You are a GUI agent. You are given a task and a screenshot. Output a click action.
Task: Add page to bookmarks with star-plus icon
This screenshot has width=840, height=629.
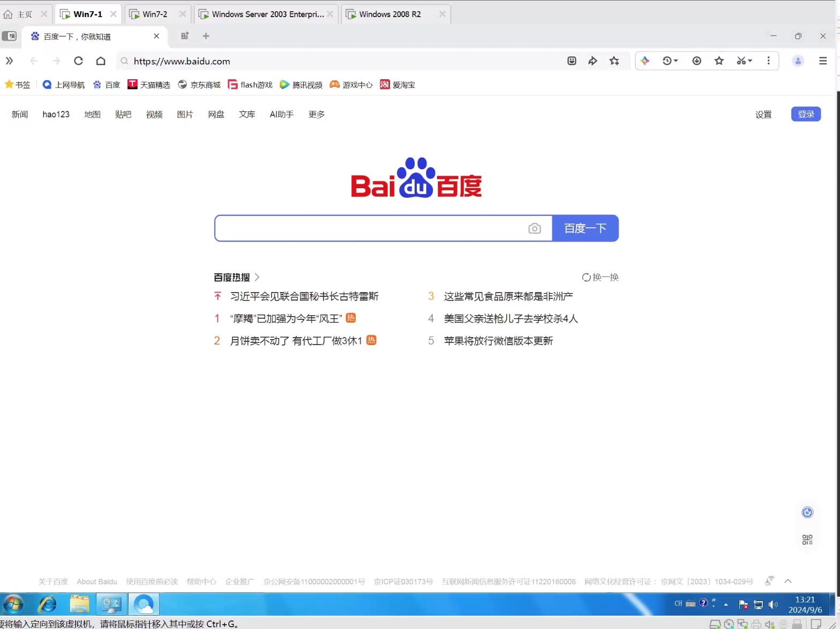point(614,61)
